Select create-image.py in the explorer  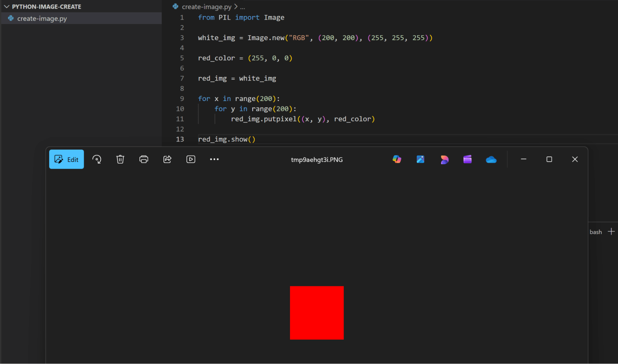click(x=42, y=19)
